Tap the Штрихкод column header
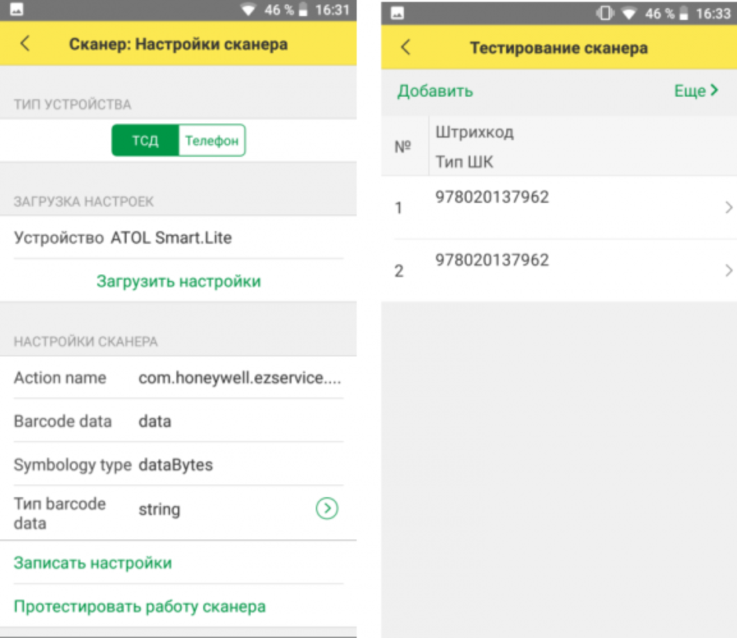The width and height of the screenshot is (737, 638). (474, 132)
